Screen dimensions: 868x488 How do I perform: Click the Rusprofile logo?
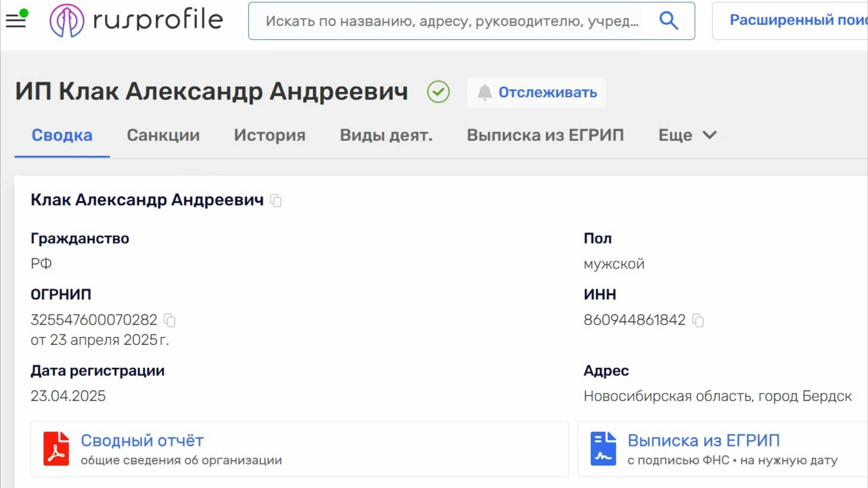click(x=136, y=20)
